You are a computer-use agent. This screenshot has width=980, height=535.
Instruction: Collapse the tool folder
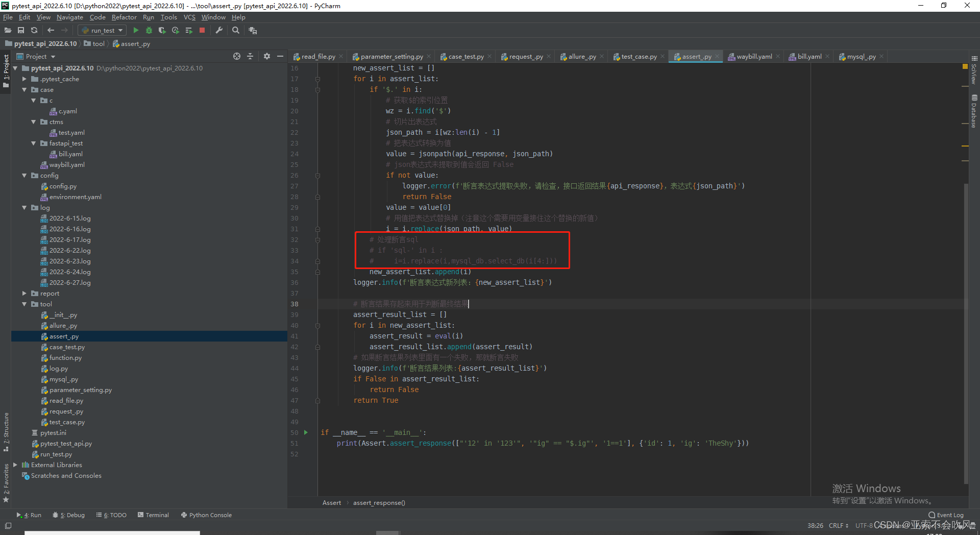click(x=24, y=304)
